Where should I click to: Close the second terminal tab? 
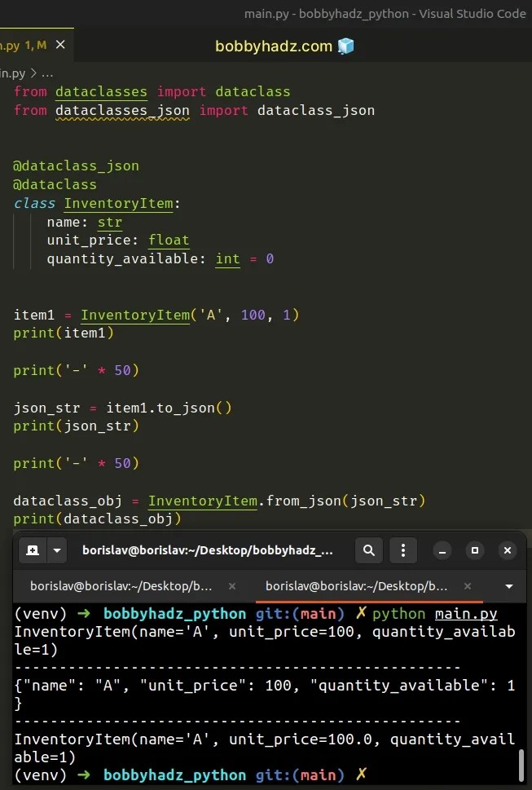[468, 586]
